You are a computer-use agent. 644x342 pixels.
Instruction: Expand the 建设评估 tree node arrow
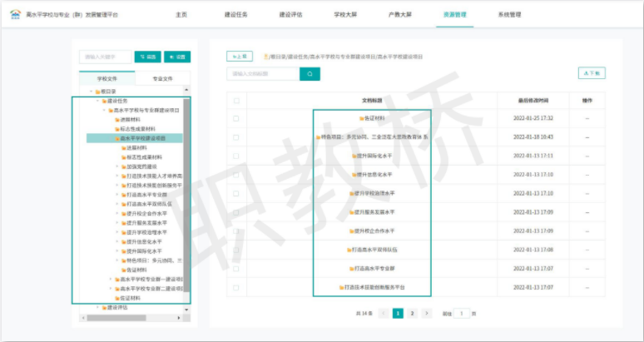coord(97,307)
